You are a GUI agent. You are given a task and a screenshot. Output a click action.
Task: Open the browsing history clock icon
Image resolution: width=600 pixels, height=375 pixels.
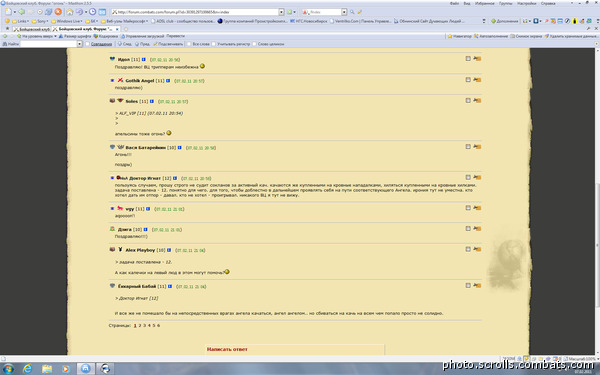(x=92, y=12)
